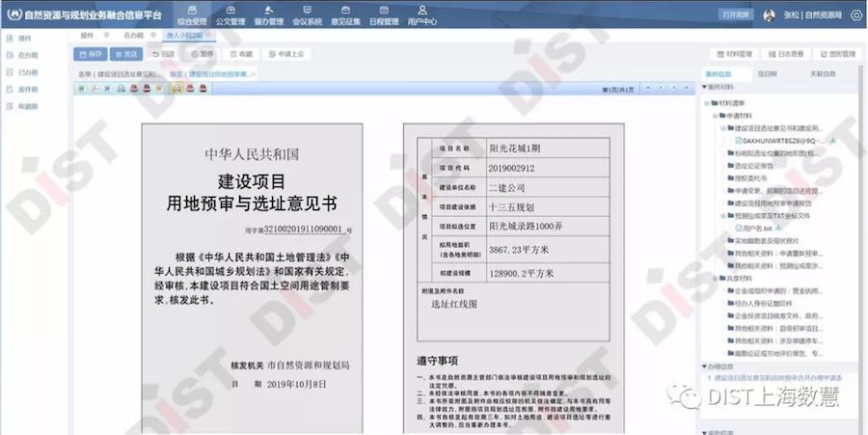Open the 督办管理 module
This screenshot has width=868, height=435.
point(268,14)
